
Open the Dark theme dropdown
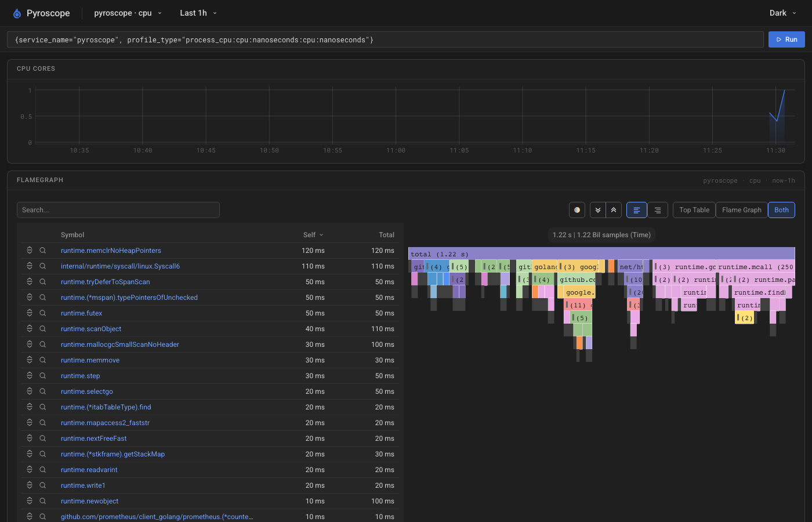coord(782,13)
